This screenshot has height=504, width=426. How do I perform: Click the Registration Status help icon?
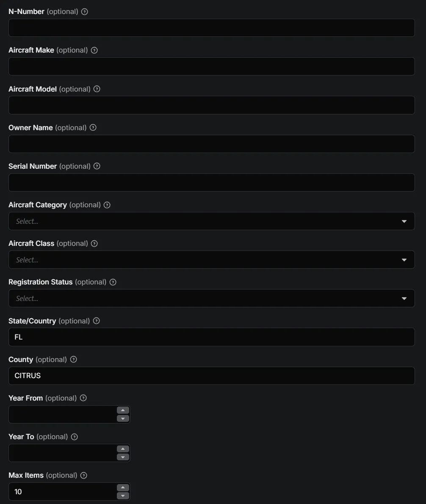[x=113, y=282]
